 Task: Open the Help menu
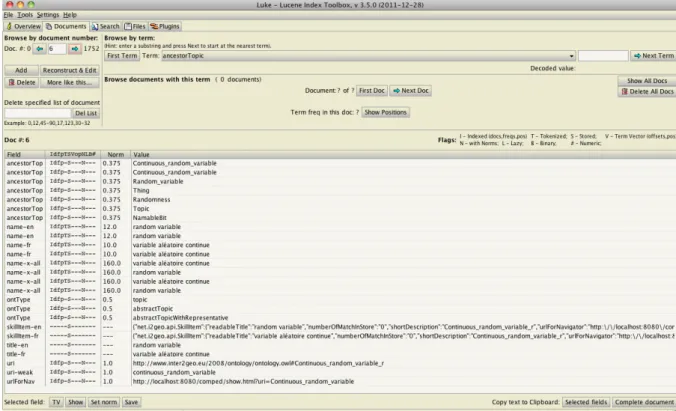tap(70, 15)
